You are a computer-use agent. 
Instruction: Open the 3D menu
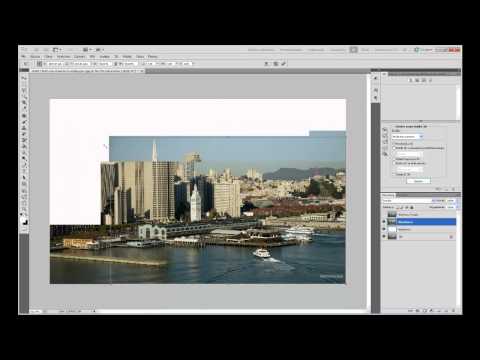116,57
